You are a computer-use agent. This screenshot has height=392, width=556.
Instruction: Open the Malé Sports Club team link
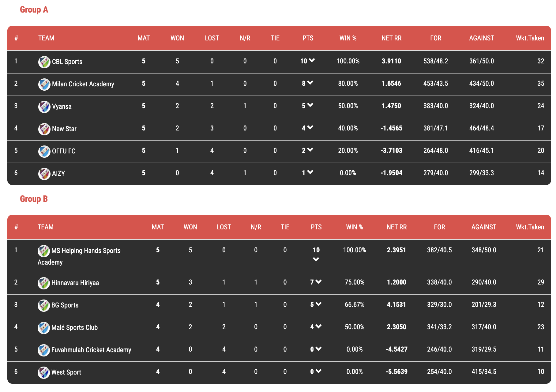pyautogui.click(x=74, y=327)
